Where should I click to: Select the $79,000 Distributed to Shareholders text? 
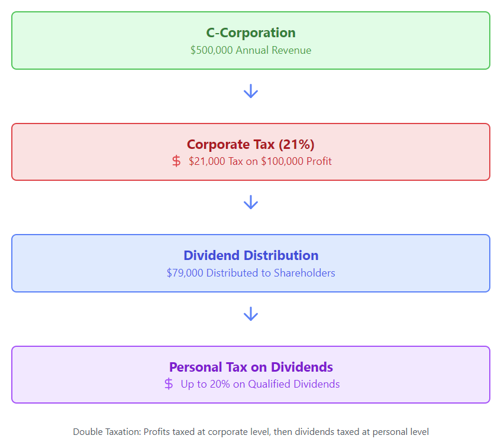pos(251,273)
